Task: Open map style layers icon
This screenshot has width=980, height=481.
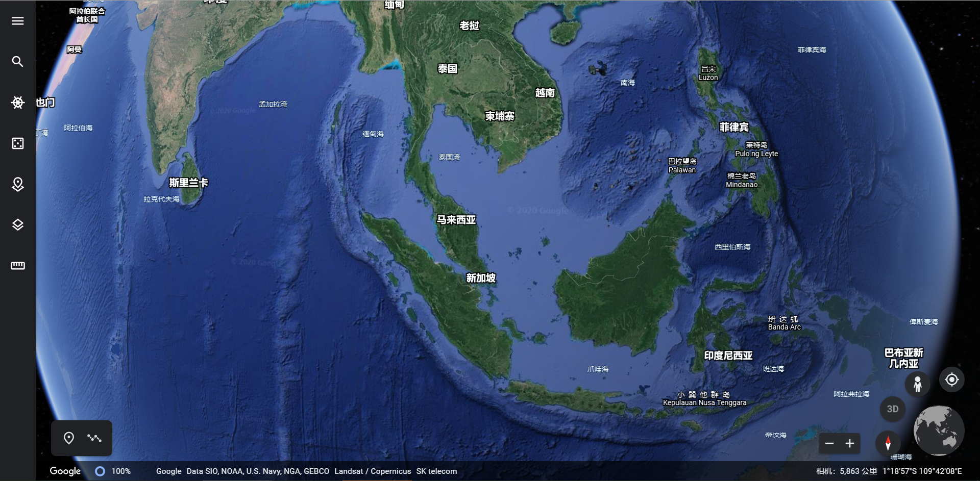Action: [18, 225]
